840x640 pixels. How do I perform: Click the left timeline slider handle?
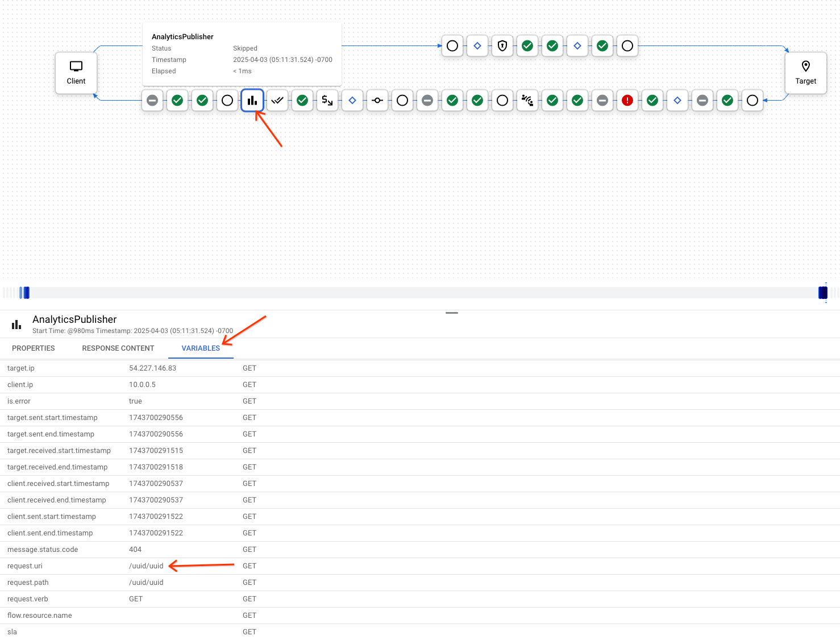(24, 292)
